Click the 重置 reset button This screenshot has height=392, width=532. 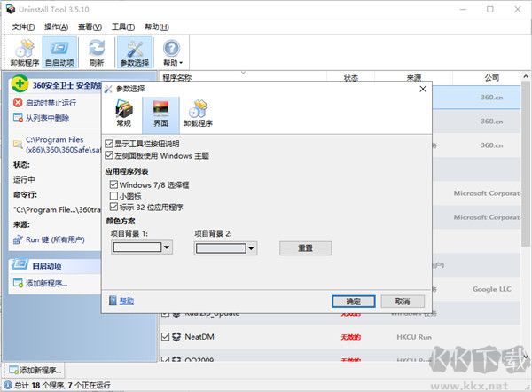[305, 248]
